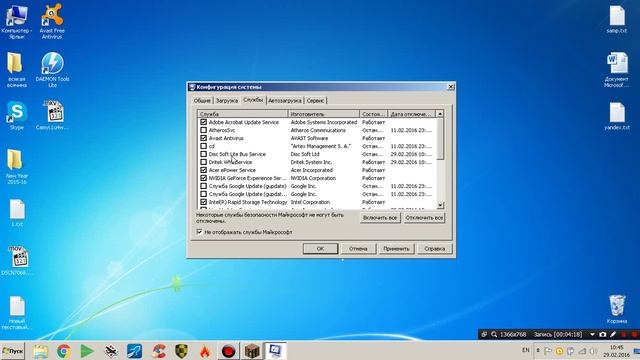Click the system configuration taskbar icon
The height and width of the screenshot is (360, 640).
pos(275,351)
